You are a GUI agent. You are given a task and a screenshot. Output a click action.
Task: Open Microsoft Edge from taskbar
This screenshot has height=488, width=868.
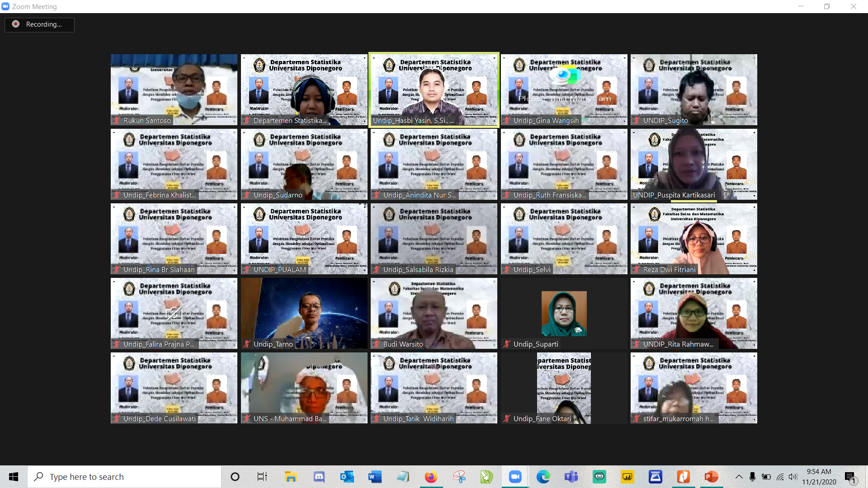[543, 477]
